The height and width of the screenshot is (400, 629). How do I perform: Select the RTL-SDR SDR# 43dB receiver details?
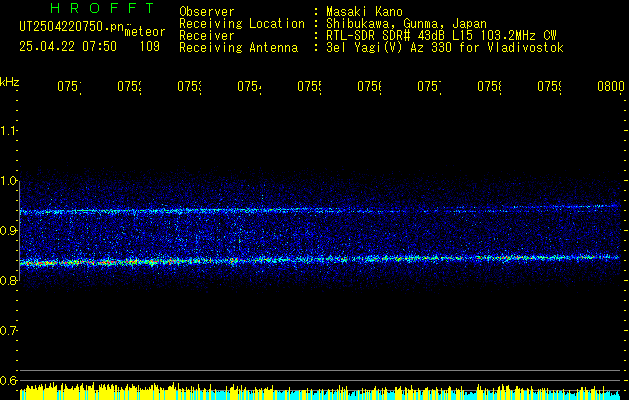pos(441,36)
